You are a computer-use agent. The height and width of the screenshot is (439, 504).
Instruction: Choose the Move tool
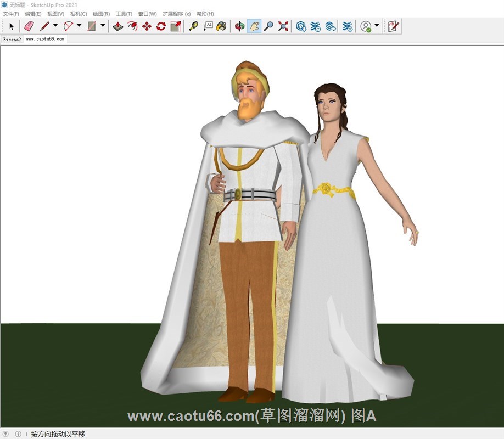147,26
